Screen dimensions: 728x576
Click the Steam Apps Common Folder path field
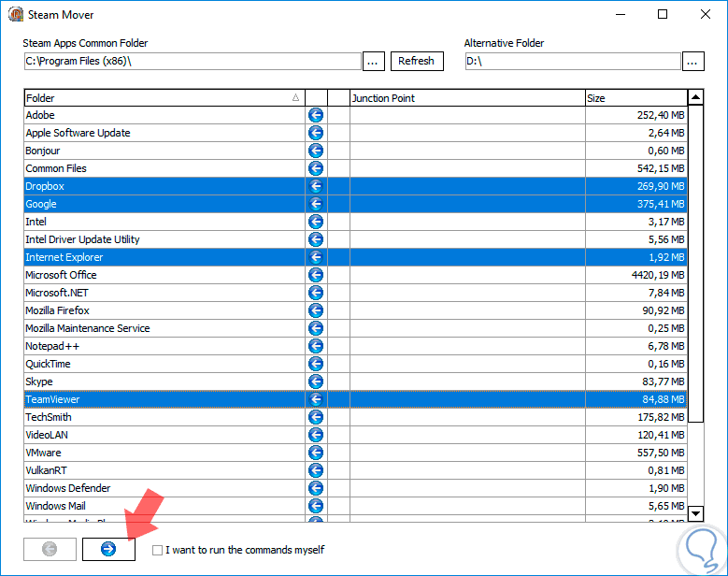[193, 61]
